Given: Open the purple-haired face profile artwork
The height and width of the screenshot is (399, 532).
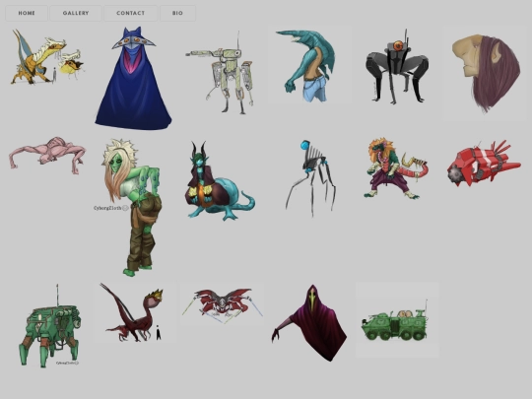Looking at the screenshot, I should click(486, 73).
